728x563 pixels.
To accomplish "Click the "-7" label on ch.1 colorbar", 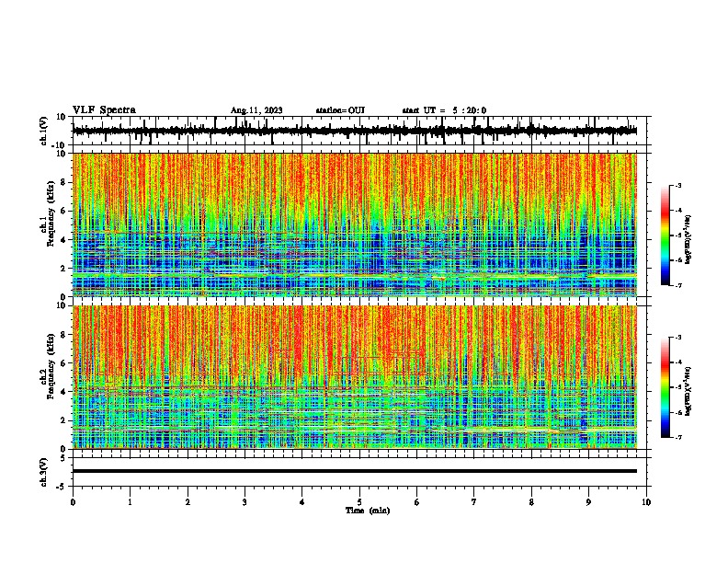I will pyautogui.click(x=678, y=285).
